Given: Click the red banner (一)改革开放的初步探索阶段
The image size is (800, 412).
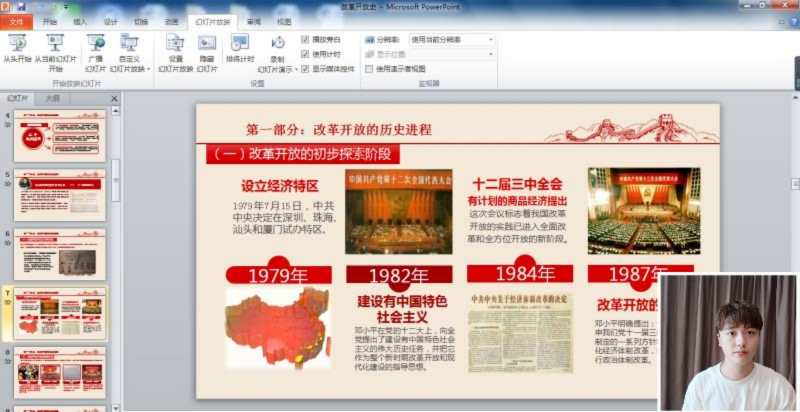Looking at the screenshot, I should click(303, 154).
